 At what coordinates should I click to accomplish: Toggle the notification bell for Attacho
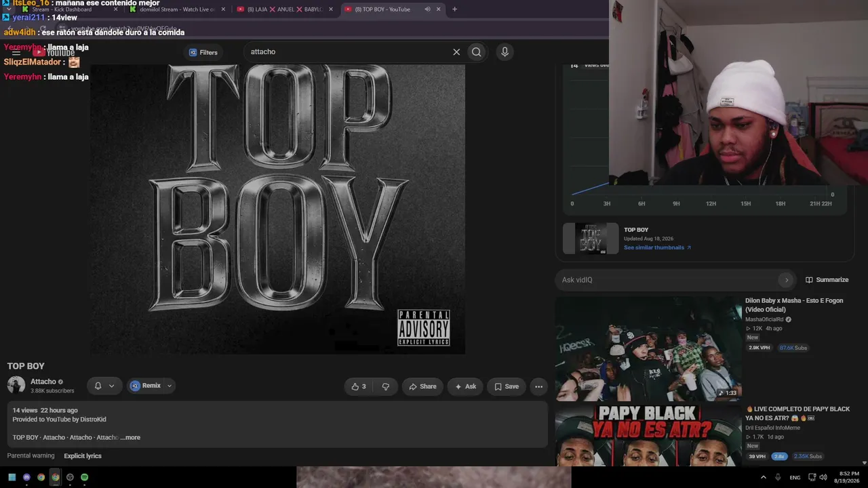click(98, 386)
